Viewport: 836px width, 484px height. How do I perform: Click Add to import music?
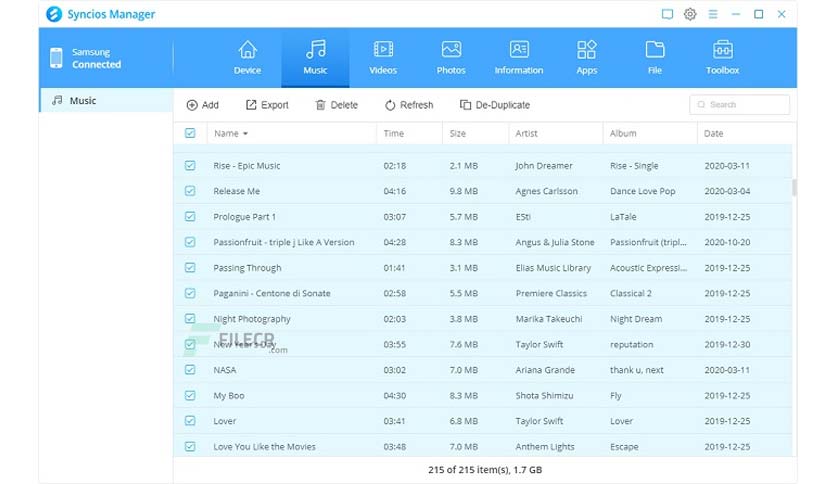point(203,105)
